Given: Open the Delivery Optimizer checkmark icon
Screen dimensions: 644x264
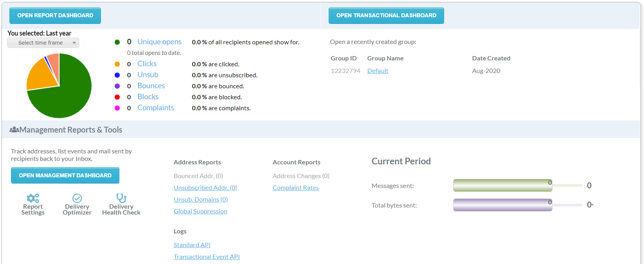Looking at the screenshot, I should [x=77, y=198].
